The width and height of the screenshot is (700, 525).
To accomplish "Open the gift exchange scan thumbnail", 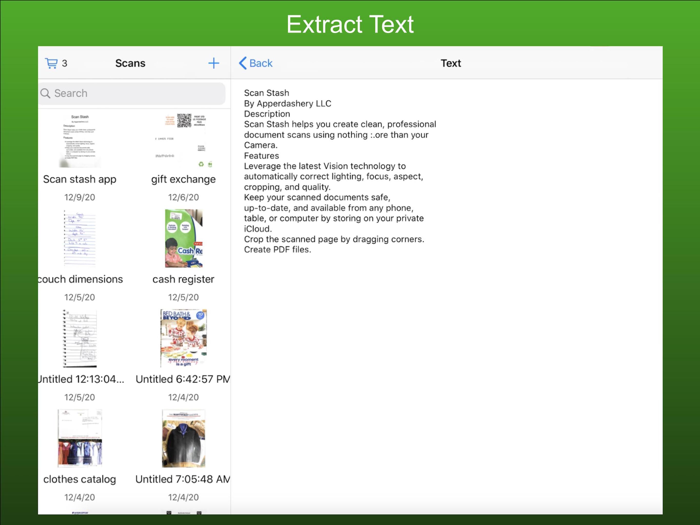I will click(x=183, y=140).
